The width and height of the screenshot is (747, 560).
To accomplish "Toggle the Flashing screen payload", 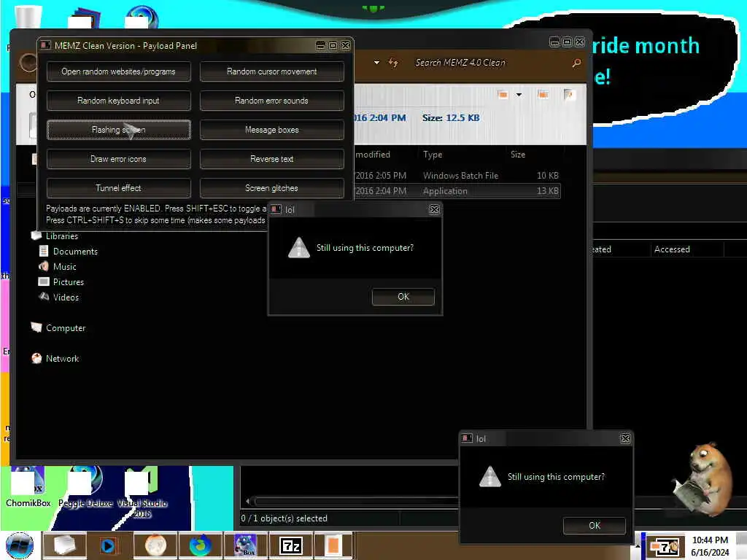I will pyautogui.click(x=119, y=130).
